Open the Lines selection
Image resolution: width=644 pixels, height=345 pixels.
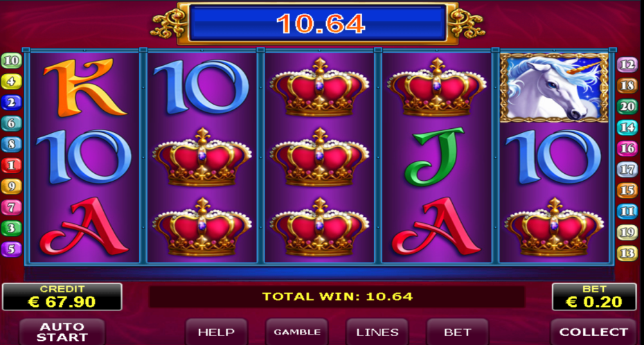pos(377,332)
